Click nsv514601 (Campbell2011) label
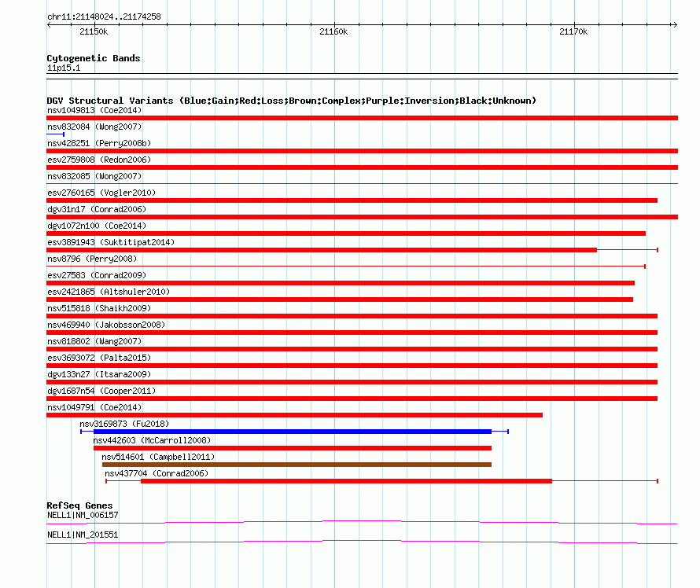This screenshot has width=700, height=588. tap(158, 457)
